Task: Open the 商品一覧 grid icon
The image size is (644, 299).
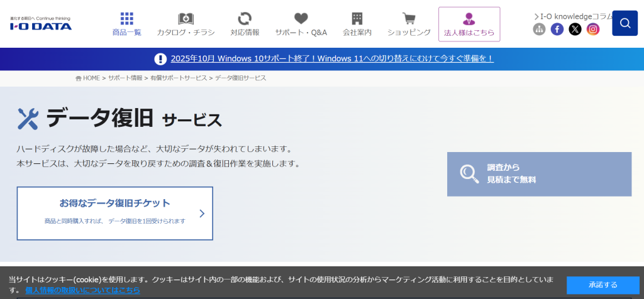Action: tap(127, 18)
